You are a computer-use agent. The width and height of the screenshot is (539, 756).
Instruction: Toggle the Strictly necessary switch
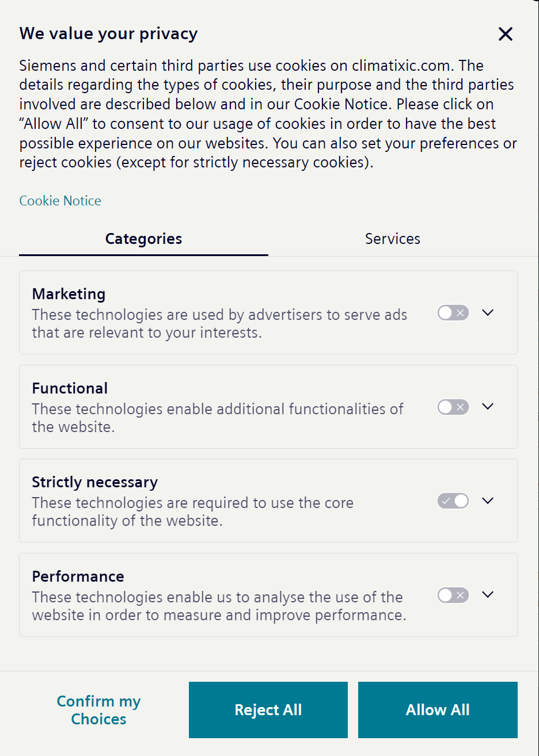pos(453,501)
